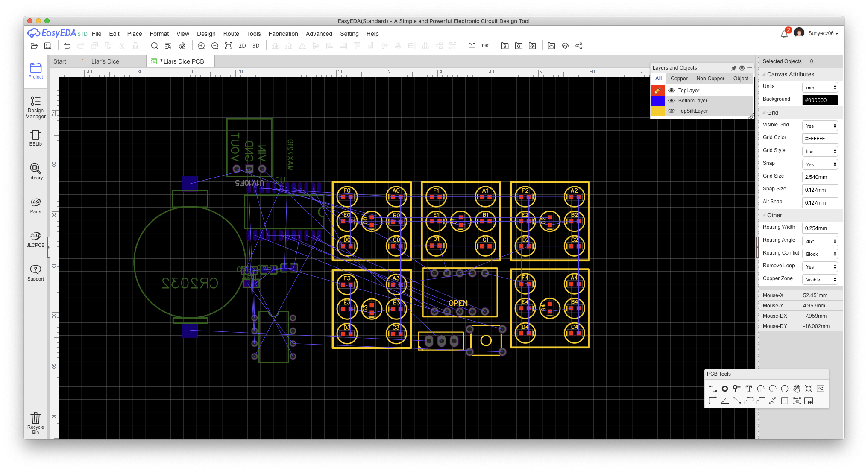This screenshot has width=868, height=471.
Task: Switch to 3D view
Action: click(x=256, y=46)
